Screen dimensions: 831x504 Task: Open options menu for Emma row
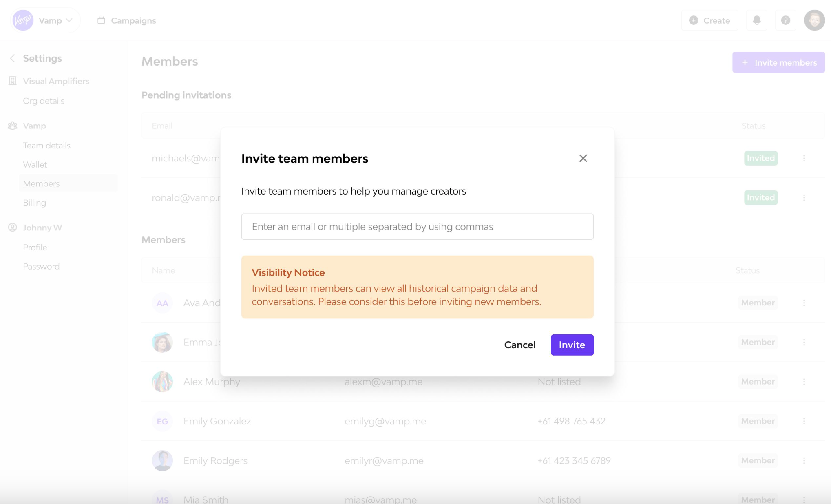click(804, 343)
